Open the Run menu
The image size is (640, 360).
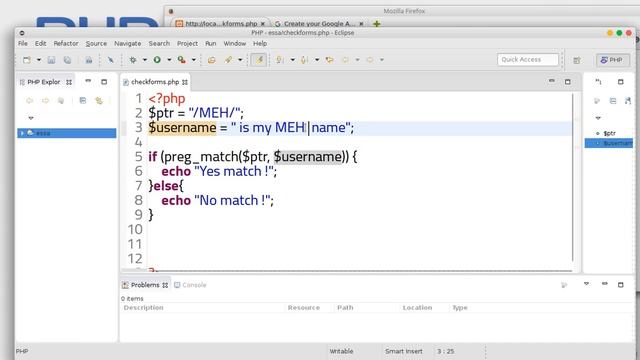(211, 43)
